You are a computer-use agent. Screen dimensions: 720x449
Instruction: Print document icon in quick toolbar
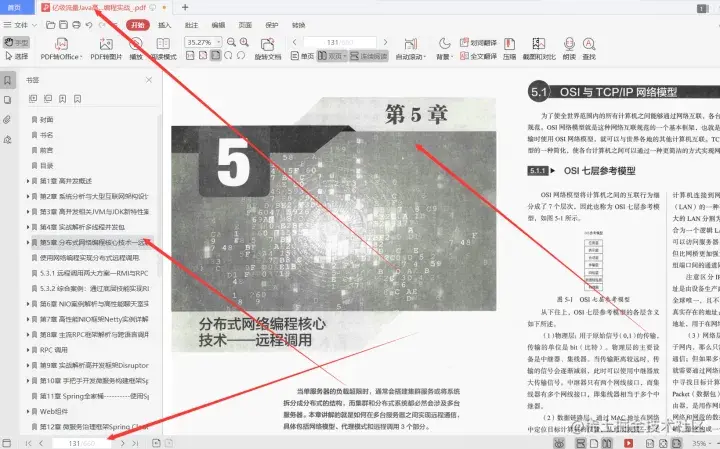pos(76,25)
